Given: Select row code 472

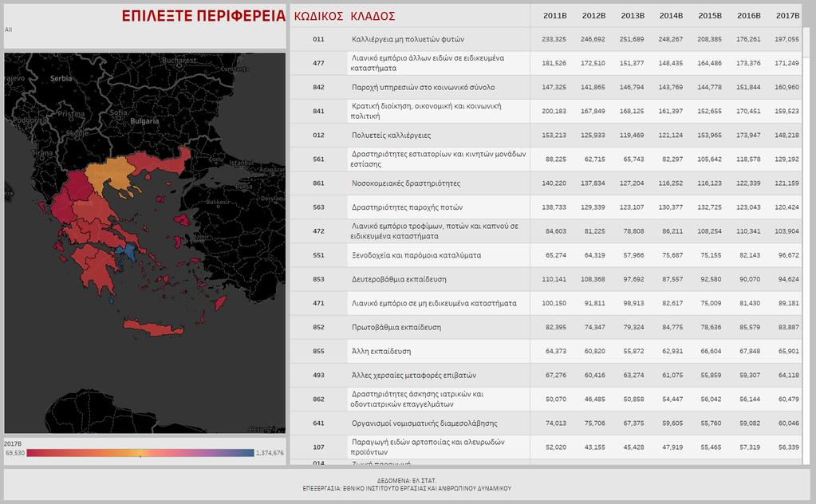Looking at the screenshot, I should (318, 231).
